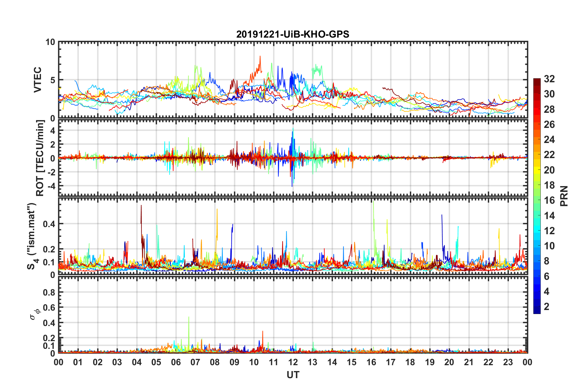The height and width of the screenshot is (392, 586).
Task: Click tick 26 on the PRN colorbar
Action: tap(549, 125)
